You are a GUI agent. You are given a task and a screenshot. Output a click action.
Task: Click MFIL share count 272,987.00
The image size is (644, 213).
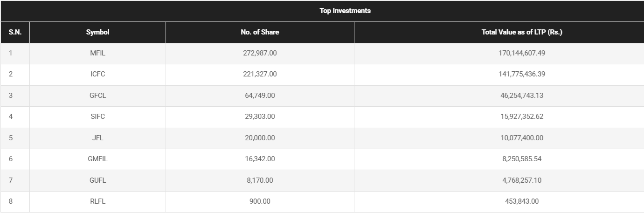pos(260,53)
